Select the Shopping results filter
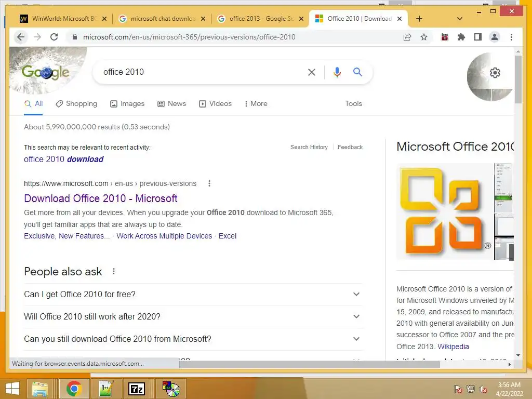 click(76, 103)
